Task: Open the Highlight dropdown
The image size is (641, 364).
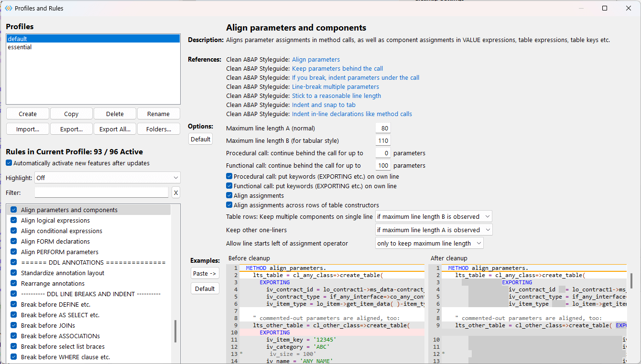Action: (x=108, y=178)
